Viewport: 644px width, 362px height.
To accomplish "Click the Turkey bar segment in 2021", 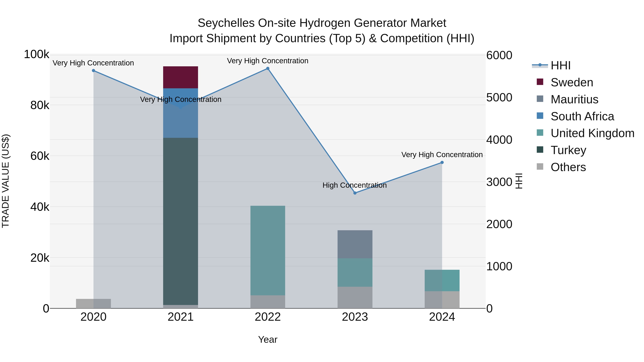I will pos(180,221).
